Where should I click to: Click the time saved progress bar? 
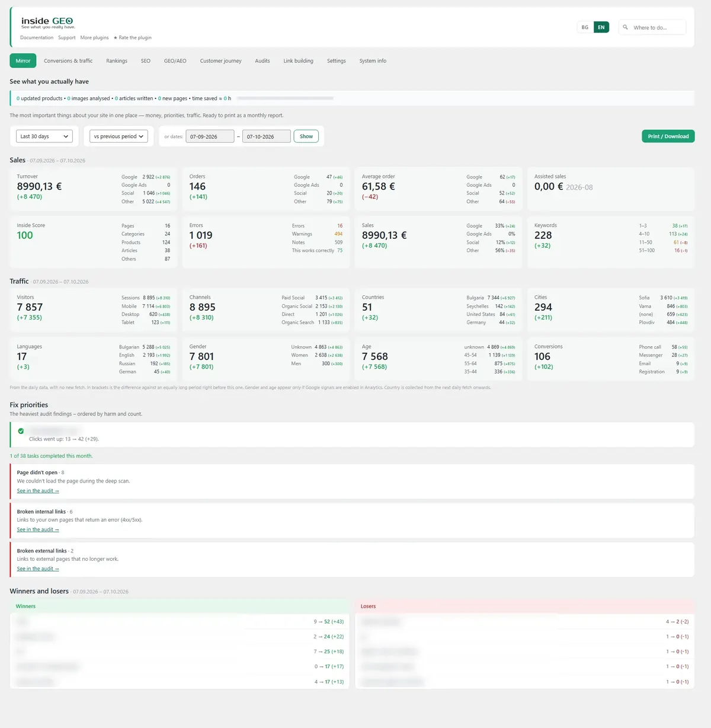coord(285,98)
